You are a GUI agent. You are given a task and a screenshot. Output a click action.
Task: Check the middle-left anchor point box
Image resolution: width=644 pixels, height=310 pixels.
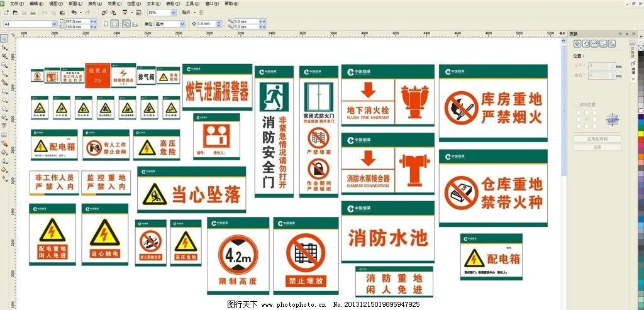(579, 119)
